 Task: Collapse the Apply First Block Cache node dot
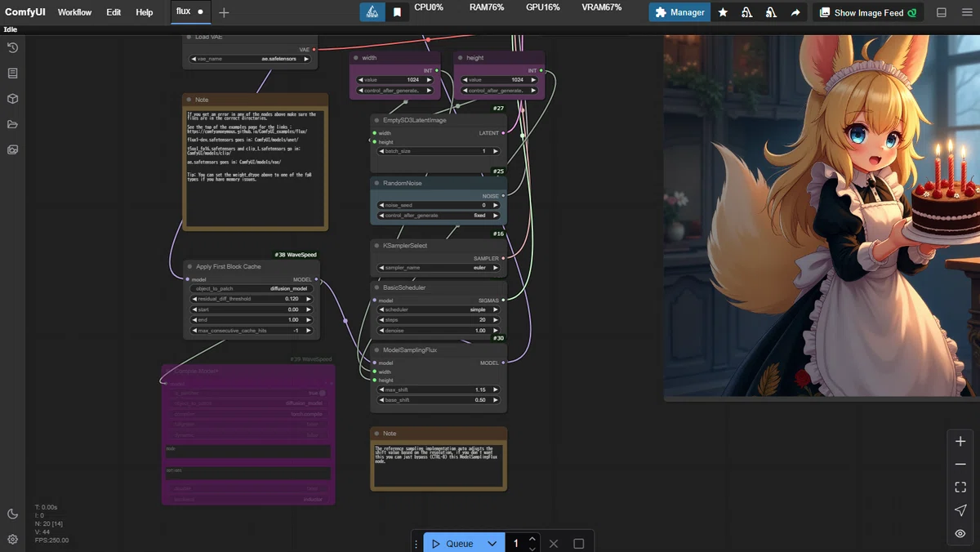click(x=190, y=267)
